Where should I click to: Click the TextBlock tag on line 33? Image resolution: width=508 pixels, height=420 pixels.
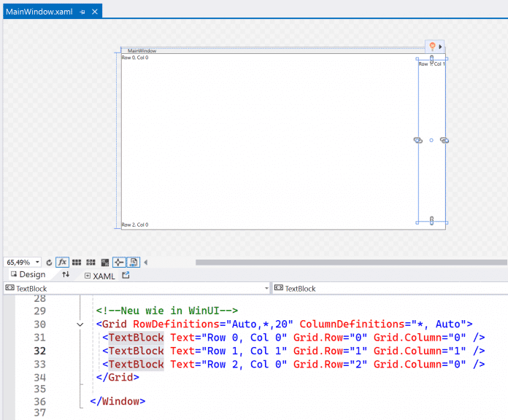coord(136,364)
